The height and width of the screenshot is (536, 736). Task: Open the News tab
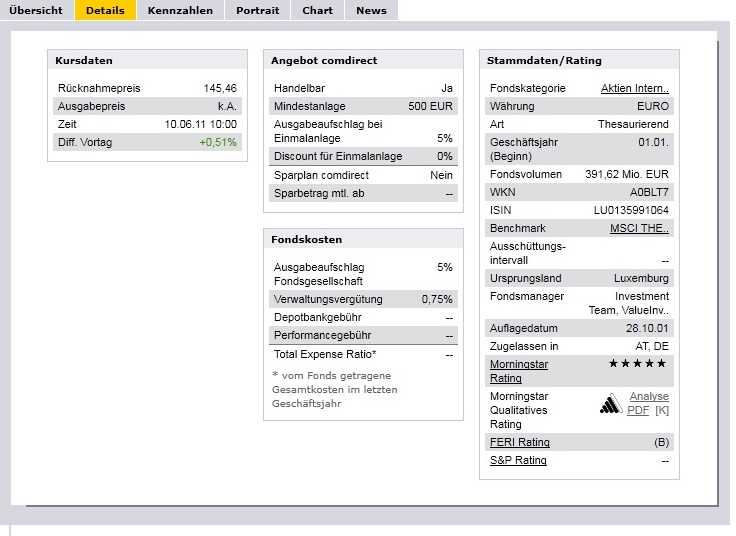click(371, 10)
